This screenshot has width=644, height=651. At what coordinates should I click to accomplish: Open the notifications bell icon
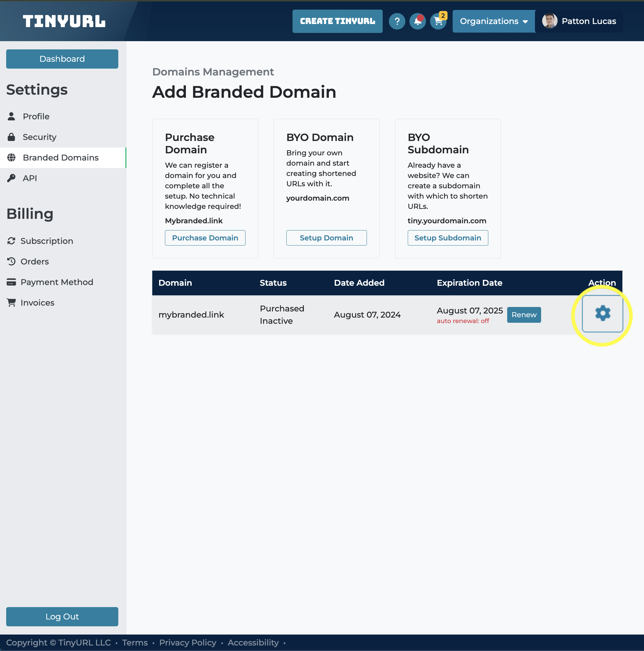point(417,21)
